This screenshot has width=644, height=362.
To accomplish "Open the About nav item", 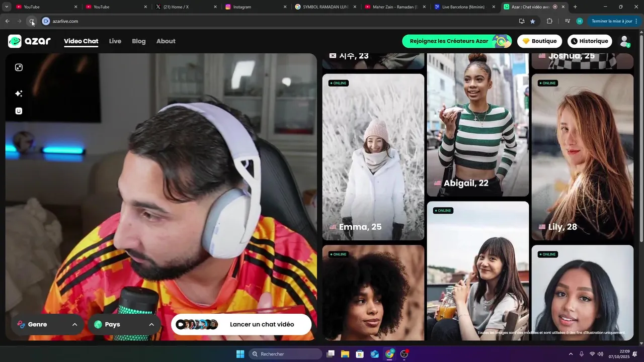I will pyautogui.click(x=166, y=41).
